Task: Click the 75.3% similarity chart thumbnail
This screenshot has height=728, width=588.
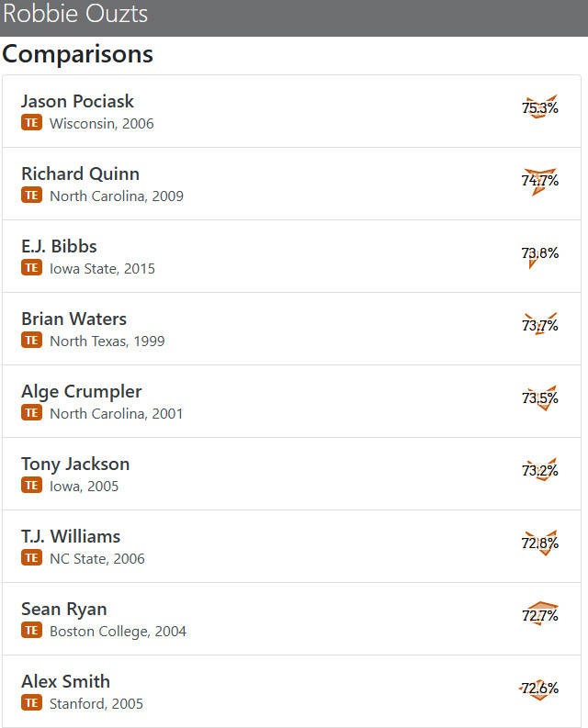Action: (x=540, y=108)
